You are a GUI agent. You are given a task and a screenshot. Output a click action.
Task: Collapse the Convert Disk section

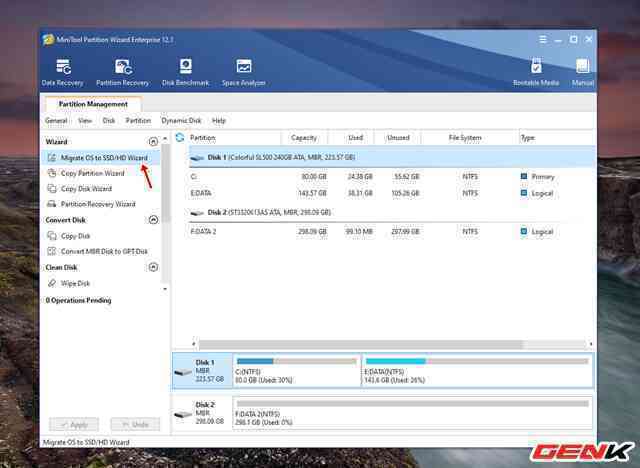point(153,220)
